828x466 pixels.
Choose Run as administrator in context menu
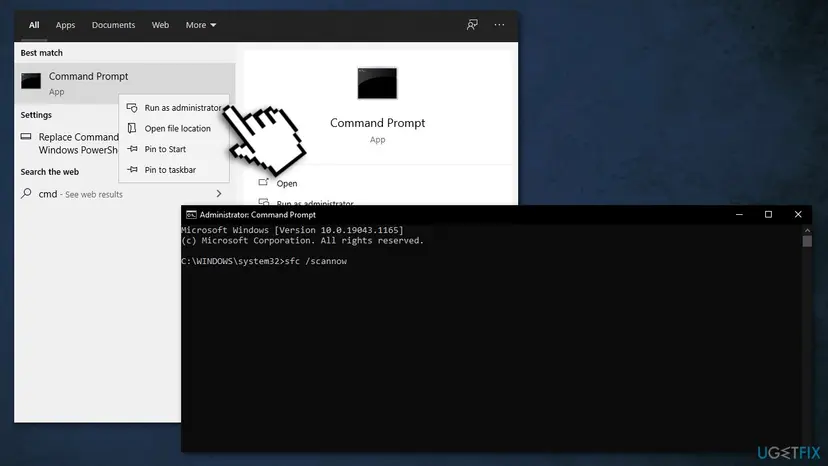[x=175, y=108]
